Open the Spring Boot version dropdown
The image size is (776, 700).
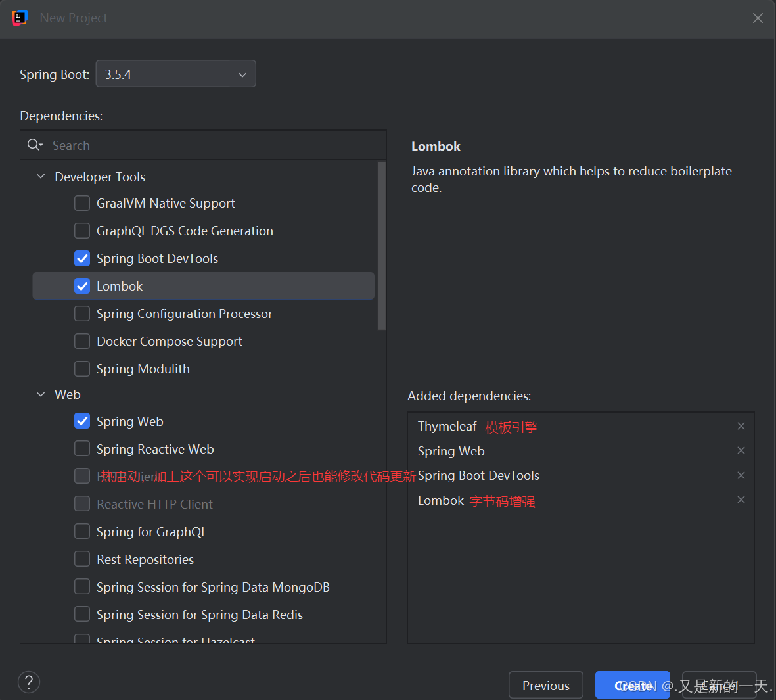[175, 74]
